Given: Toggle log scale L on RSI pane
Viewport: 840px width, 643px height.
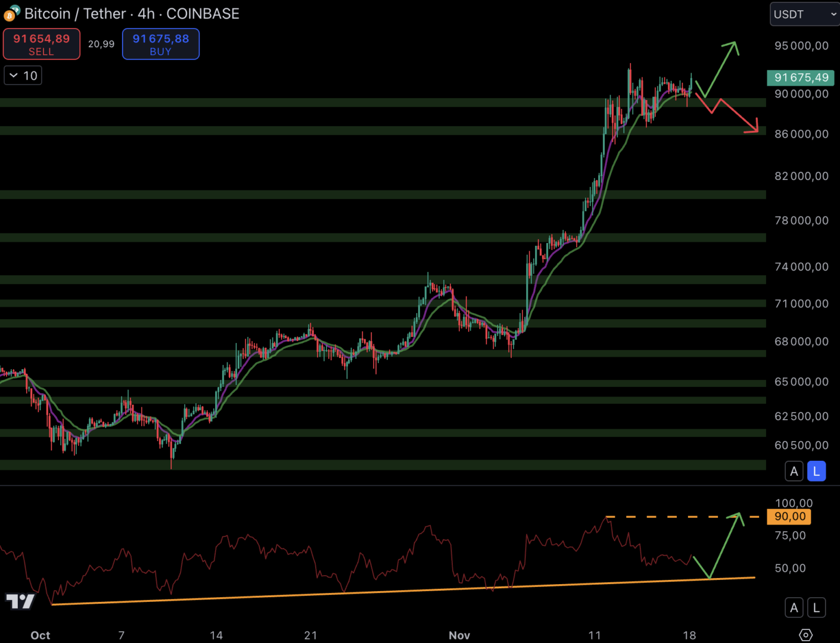Looking at the screenshot, I should (x=816, y=608).
